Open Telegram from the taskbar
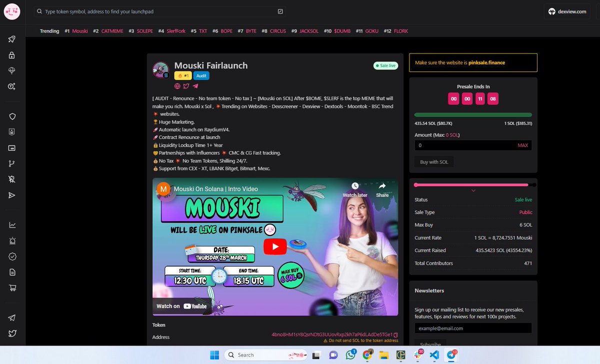 pyautogui.click(x=451, y=355)
